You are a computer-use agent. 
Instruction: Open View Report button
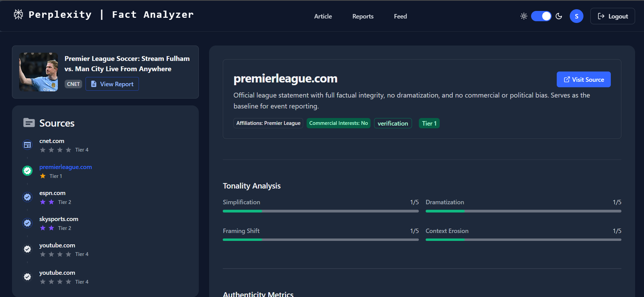tap(112, 84)
